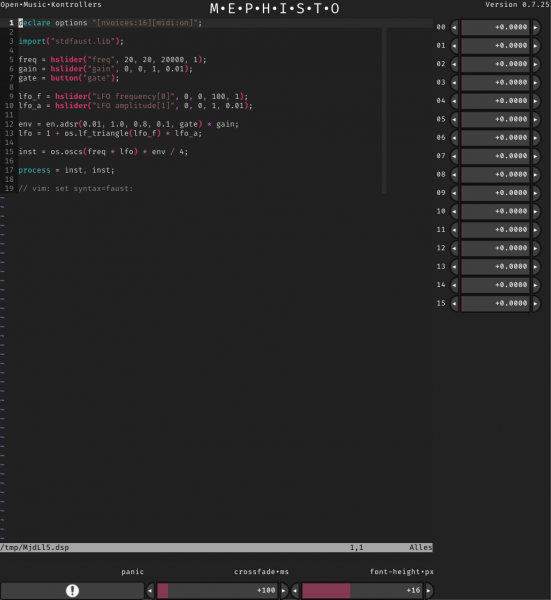Decrease control 15 with left arrow

pyautogui.click(x=454, y=303)
